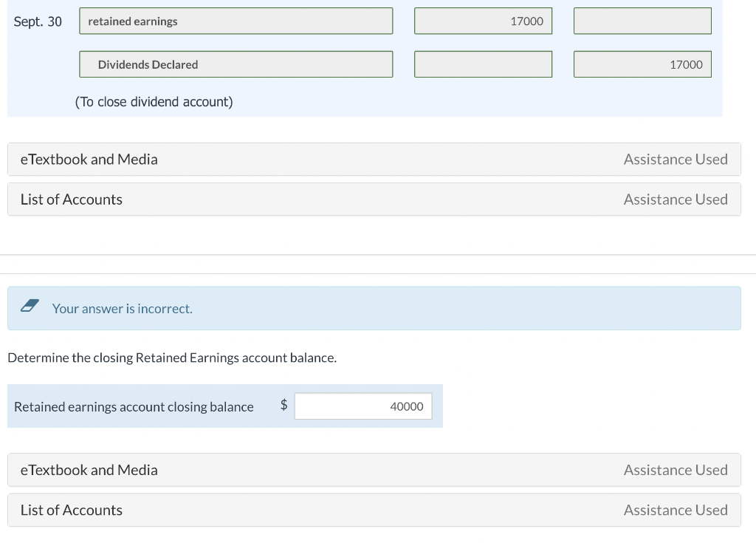Click the retained earnings account title field
This screenshot has height=543, width=756.
point(235,21)
